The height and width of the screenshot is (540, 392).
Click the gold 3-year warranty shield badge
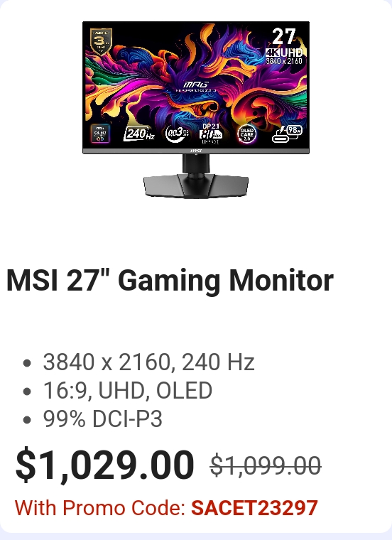pos(101,41)
